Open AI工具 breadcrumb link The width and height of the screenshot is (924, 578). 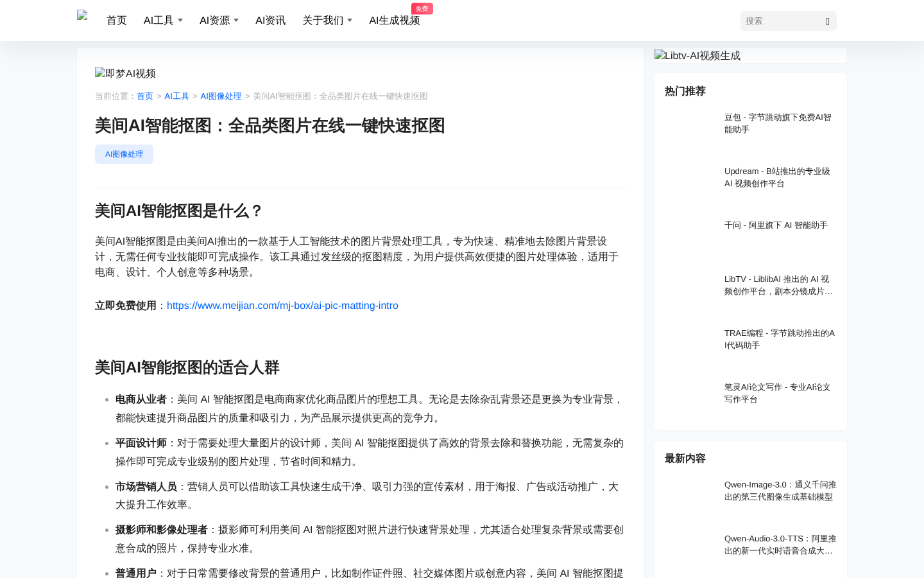pyautogui.click(x=176, y=96)
